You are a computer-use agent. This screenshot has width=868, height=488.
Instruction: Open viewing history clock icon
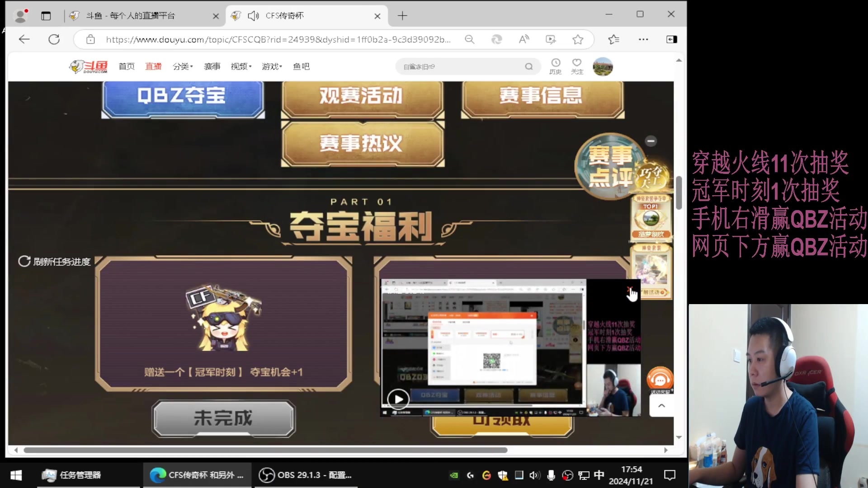555,66
